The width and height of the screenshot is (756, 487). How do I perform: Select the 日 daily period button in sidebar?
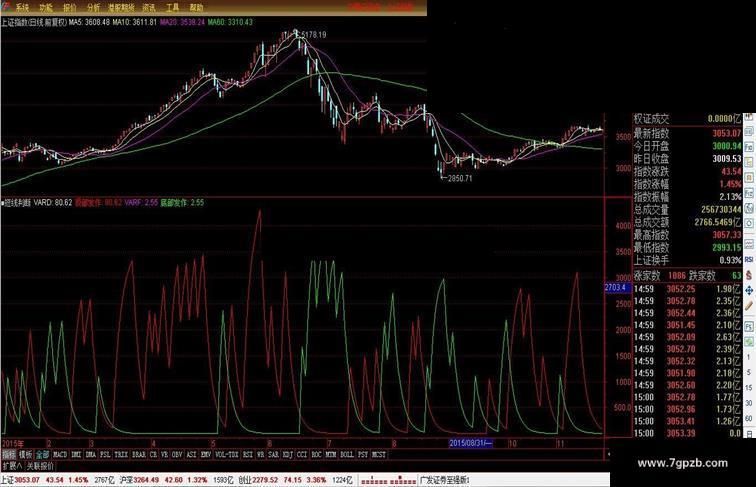[x=749, y=434]
